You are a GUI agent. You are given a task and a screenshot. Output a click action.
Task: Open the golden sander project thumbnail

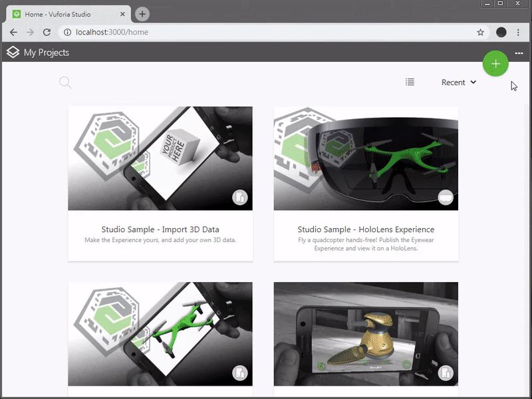coord(366,334)
